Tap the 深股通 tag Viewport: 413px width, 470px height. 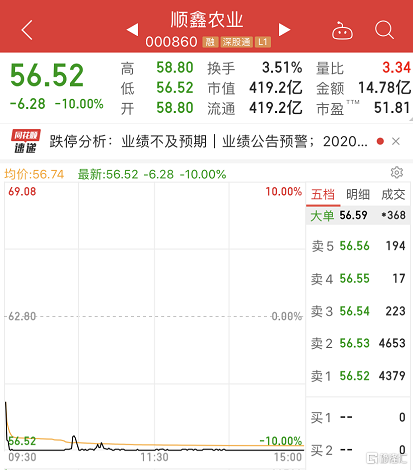click(x=237, y=42)
